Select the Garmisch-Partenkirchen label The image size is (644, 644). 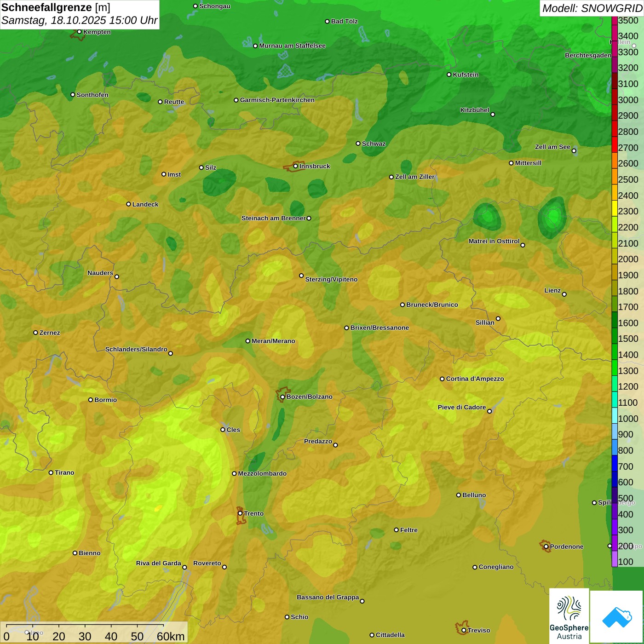[x=277, y=100]
